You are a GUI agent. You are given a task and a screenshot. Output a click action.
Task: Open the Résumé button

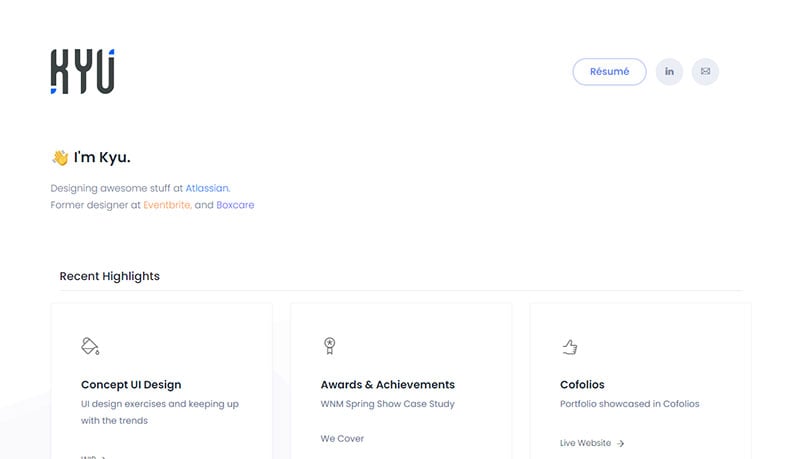609,72
